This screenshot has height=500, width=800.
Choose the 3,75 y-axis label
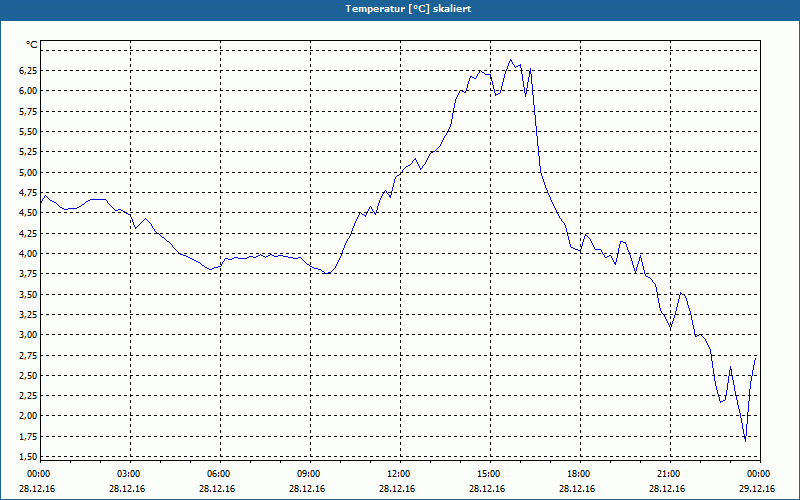click(28, 274)
